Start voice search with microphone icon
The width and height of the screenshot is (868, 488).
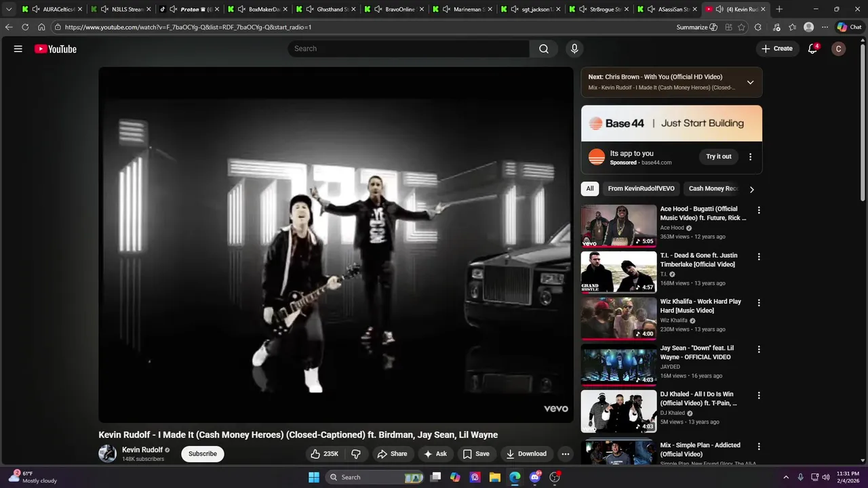pos(574,49)
